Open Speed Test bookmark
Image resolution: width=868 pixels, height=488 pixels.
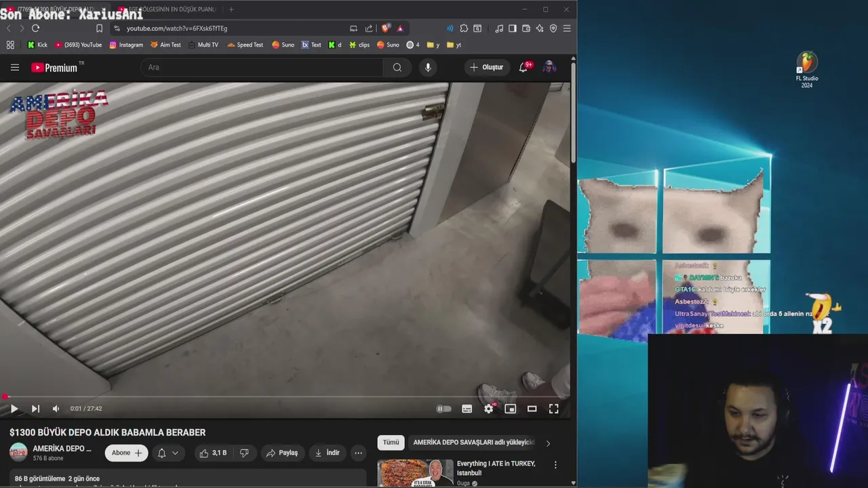click(x=245, y=45)
